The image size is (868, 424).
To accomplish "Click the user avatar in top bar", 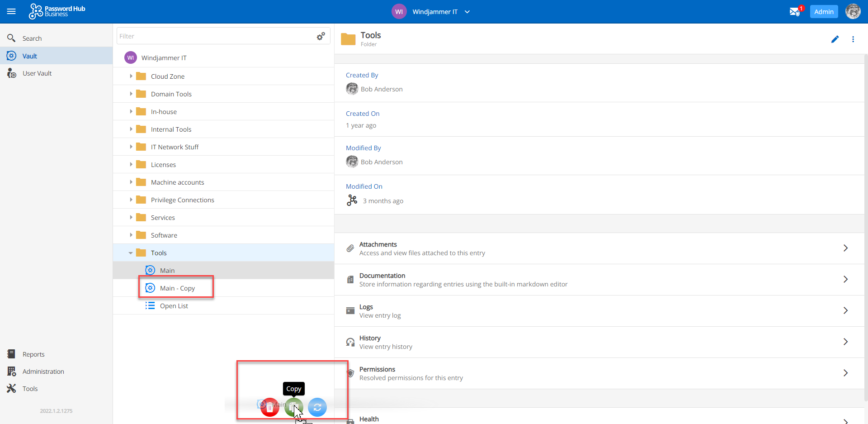I will 853,12.
